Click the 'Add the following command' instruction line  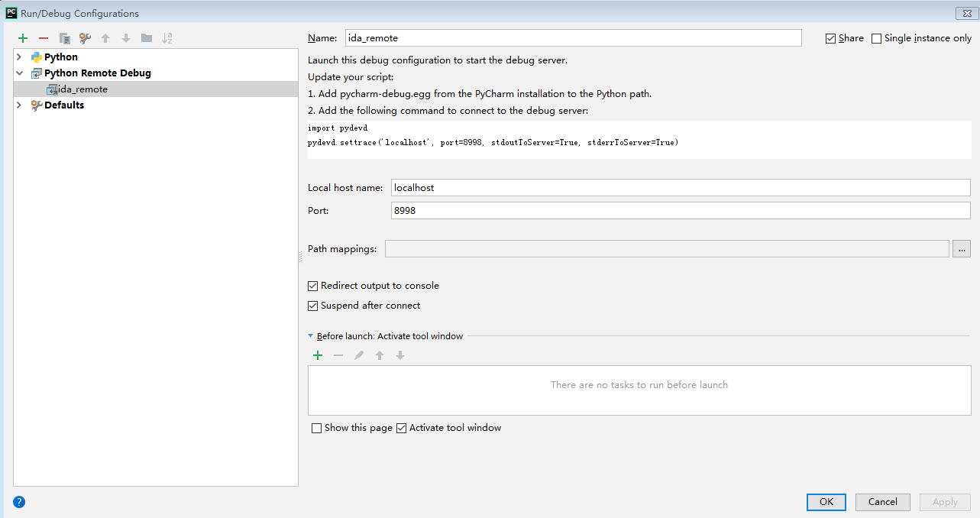[x=448, y=111]
